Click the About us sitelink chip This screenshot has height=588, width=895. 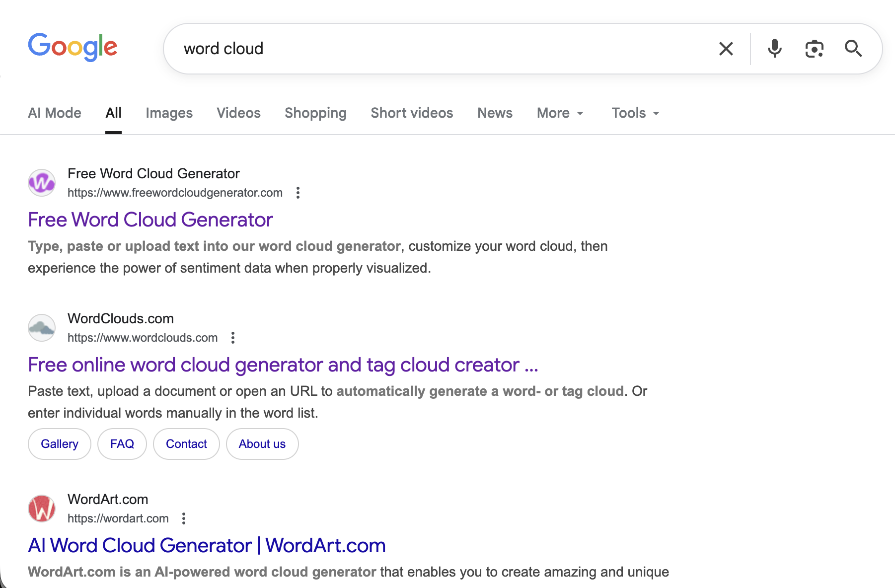click(262, 444)
